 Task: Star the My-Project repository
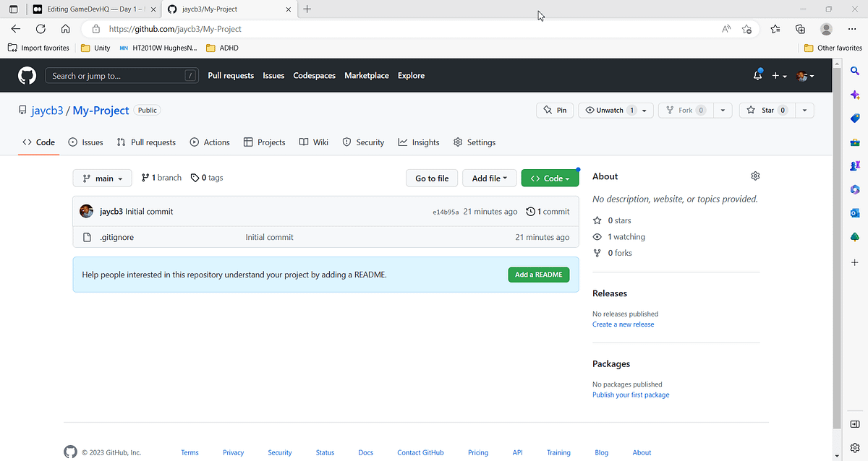(x=767, y=110)
